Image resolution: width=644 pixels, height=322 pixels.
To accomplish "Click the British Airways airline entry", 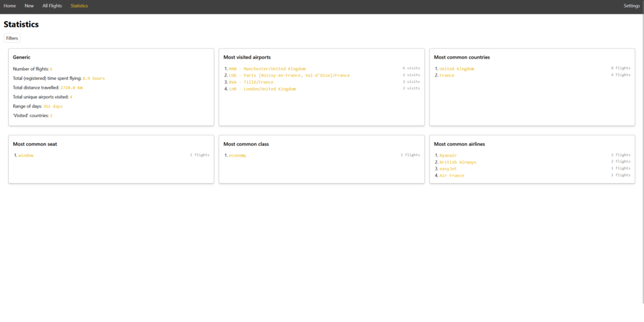I will [x=458, y=162].
